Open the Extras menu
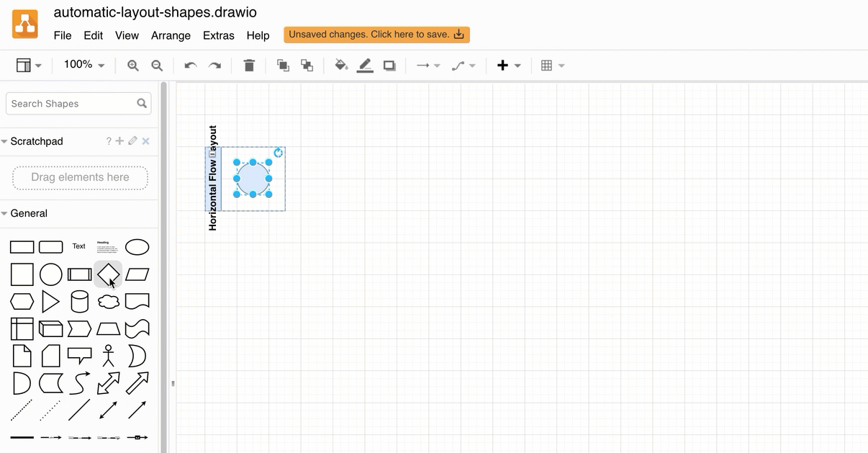 pyautogui.click(x=218, y=35)
